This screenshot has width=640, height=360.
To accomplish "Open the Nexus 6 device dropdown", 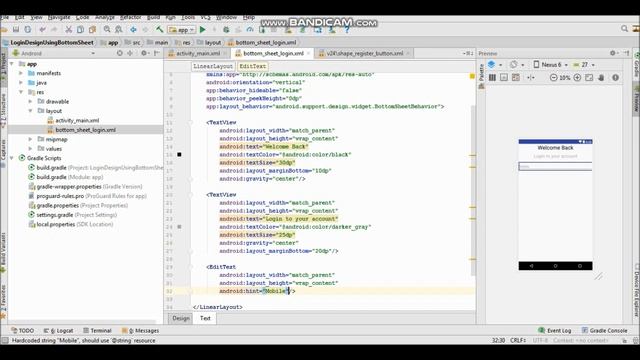I will click(550, 64).
